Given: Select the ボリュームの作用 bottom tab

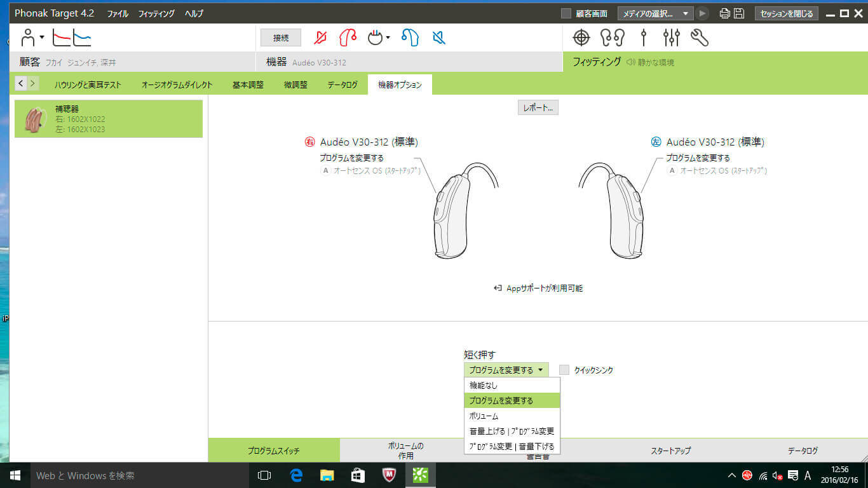Looking at the screenshot, I should point(405,451).
